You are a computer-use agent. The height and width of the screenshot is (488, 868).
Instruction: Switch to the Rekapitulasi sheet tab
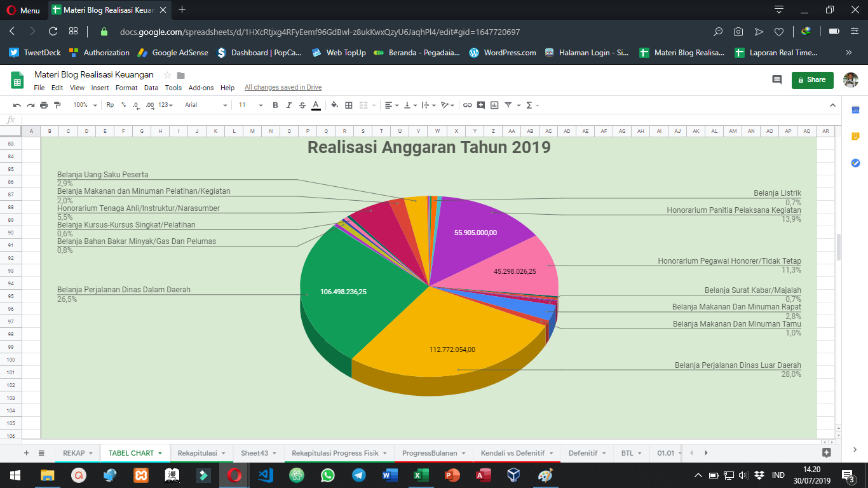pyautogui.click(x=196, y=453)
